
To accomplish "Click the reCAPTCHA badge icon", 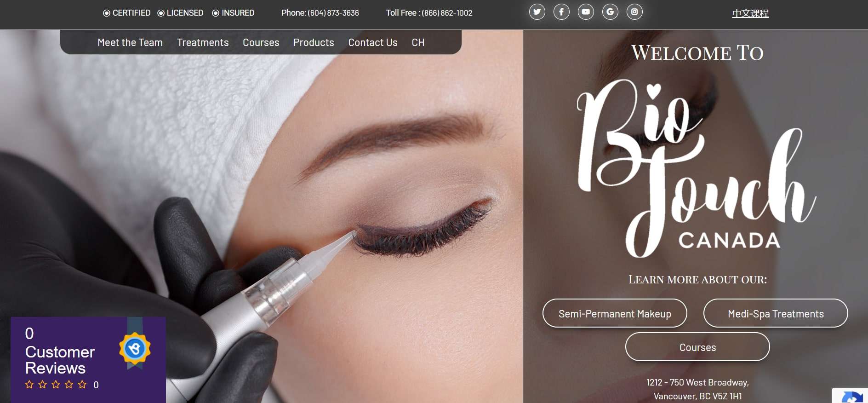I will coord(851,396).
